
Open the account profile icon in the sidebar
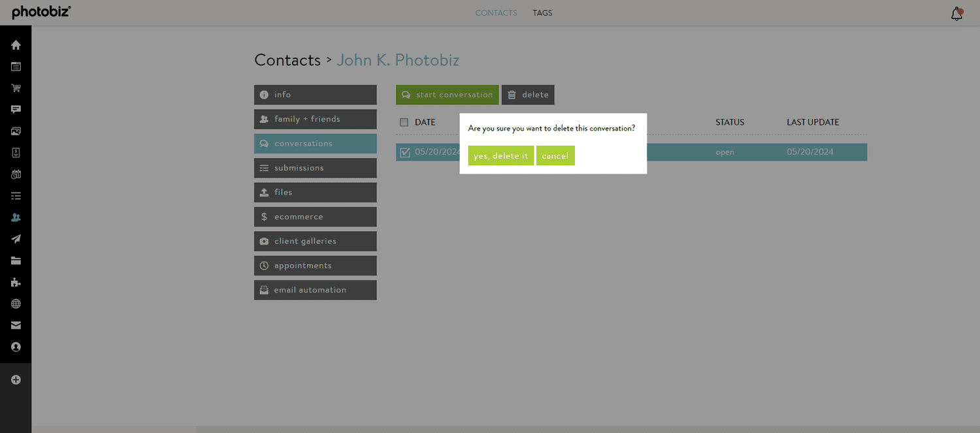(16, 347)
